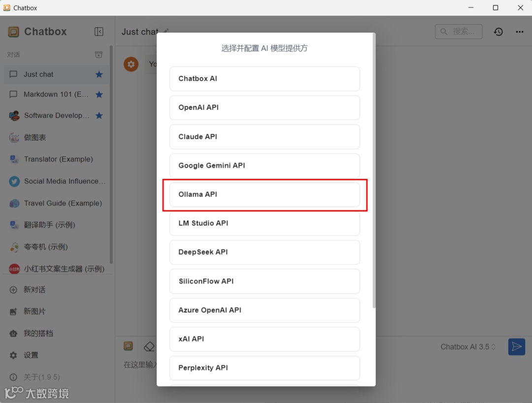Viewport: 532px width, 403px height.
Task: Select Chatbox AI as model provider
Action: click(x=265, y=79)
